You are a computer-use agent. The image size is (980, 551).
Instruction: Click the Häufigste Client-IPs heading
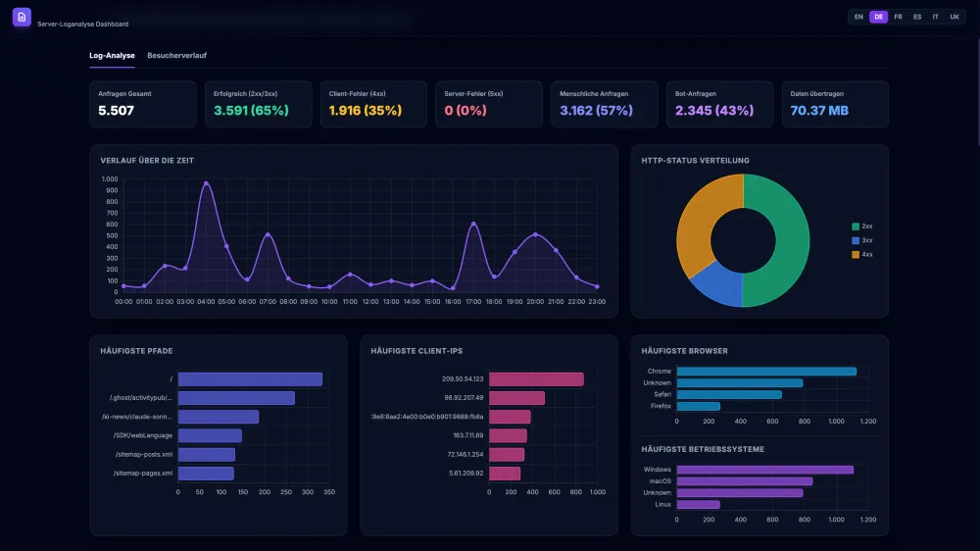point(416,352)
